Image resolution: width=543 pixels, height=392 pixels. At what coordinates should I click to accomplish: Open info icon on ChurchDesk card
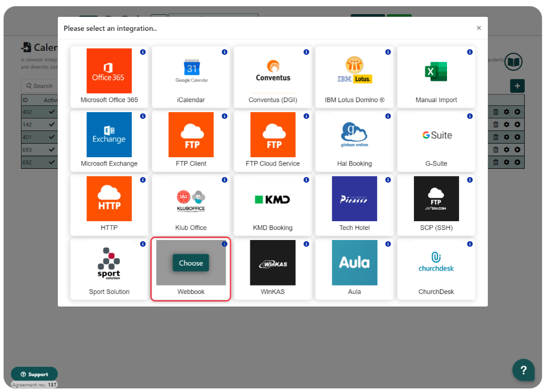pos(470,244)
